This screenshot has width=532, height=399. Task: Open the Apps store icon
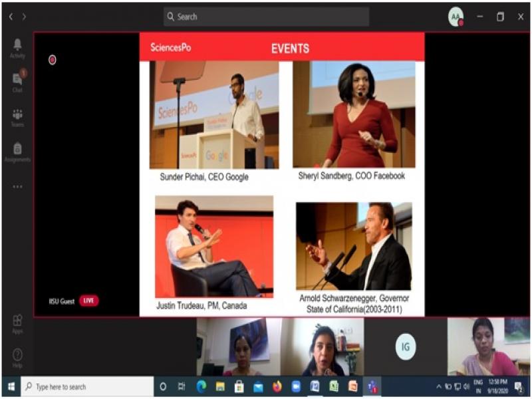point(17,324)
